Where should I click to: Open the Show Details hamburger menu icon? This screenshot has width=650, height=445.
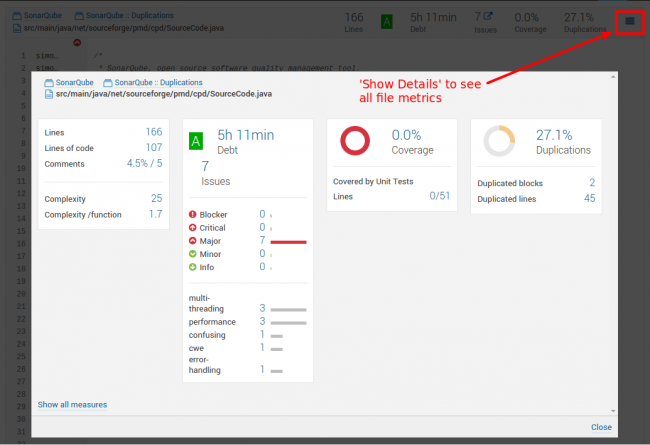pos(630,21)
